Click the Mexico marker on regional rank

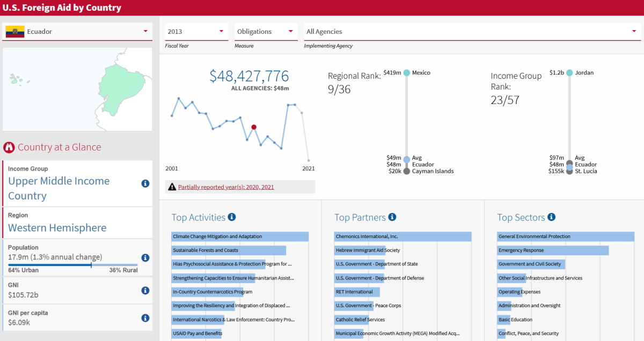click(x=406, y=73)
